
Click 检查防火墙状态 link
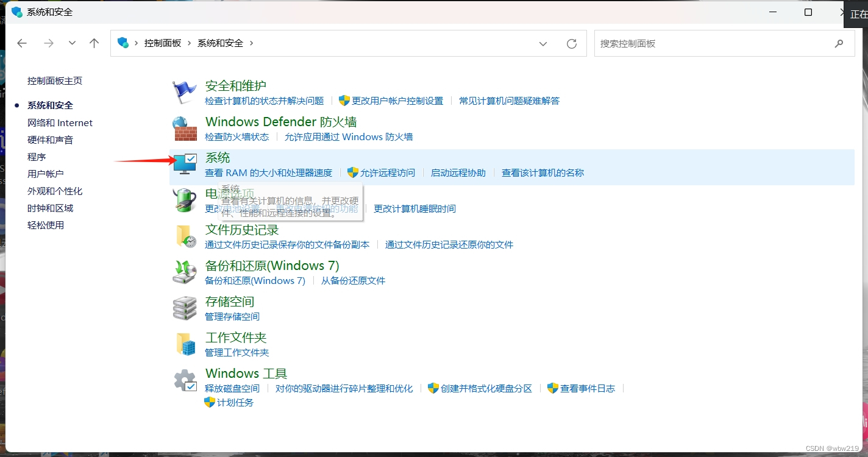point(237,136)
